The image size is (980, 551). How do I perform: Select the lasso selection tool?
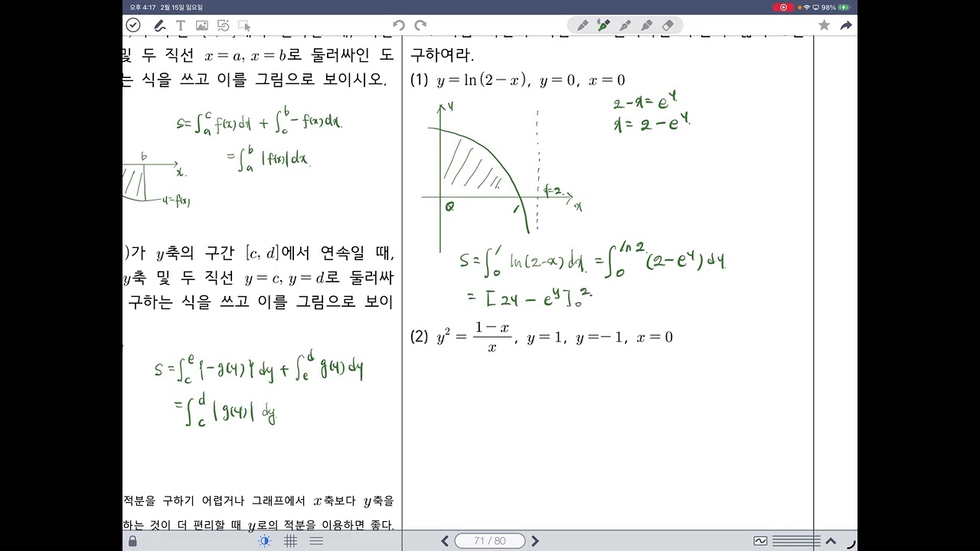click(x=244, y=26)
